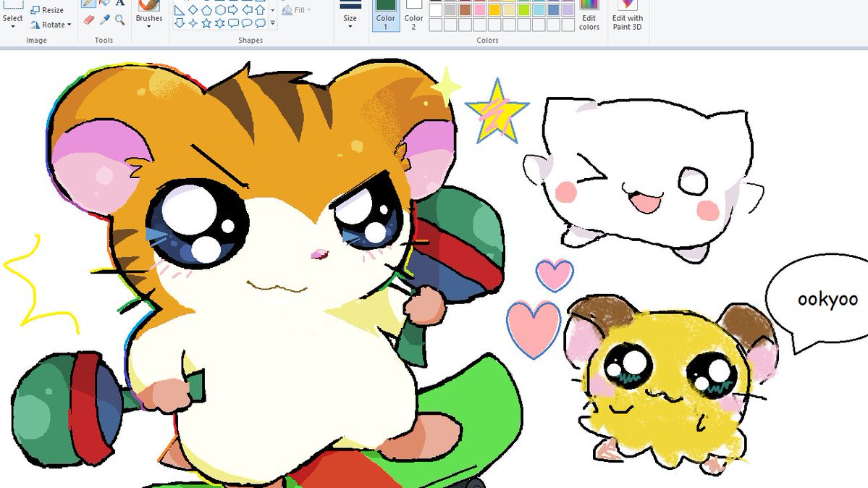Viewport: 868px width, 488px height.
Task: Select the Eraser tool
Action: tap(88, 20)
